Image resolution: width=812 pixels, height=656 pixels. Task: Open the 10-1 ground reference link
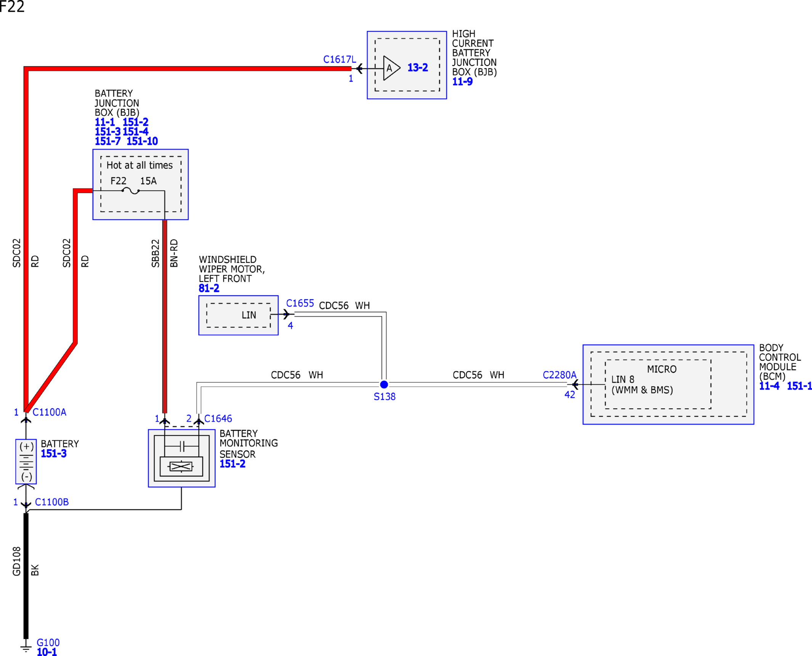click(47, 652)
